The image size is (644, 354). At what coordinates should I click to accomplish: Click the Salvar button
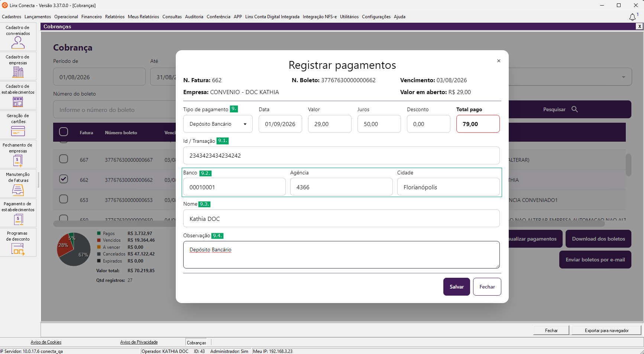[x=457, y=287]
